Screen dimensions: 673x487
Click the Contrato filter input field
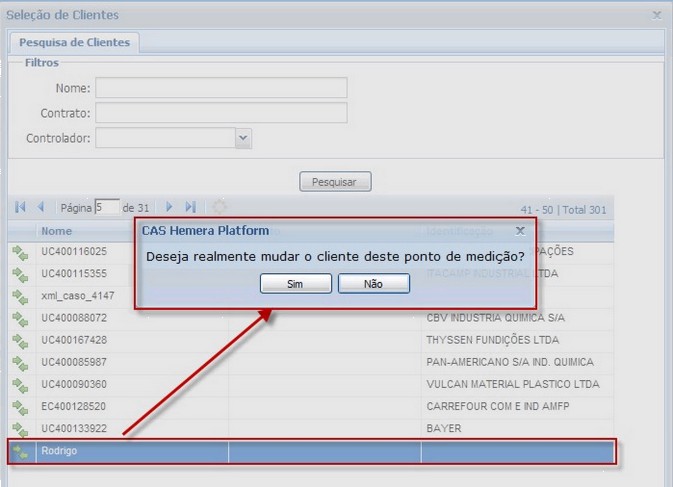[x=221, y=113]
